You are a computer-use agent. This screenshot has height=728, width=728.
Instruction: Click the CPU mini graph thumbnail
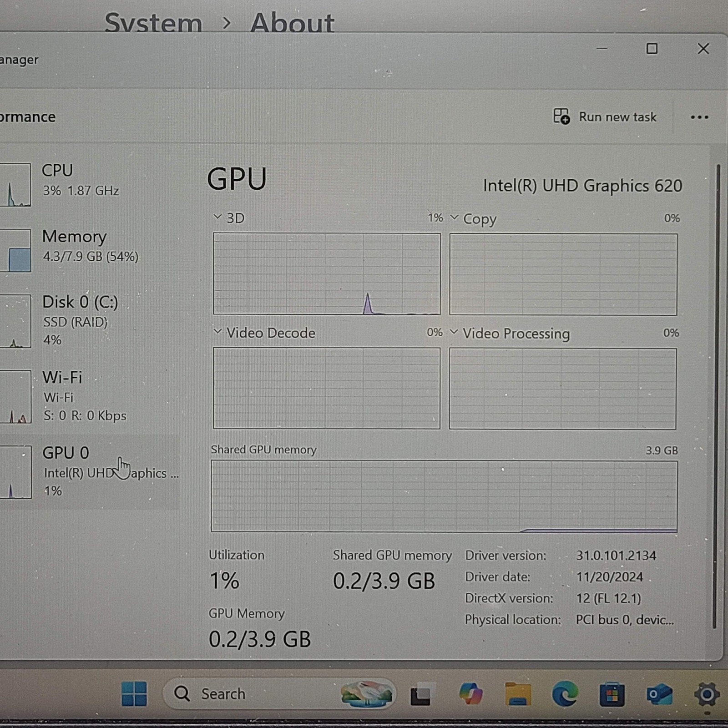[x=15, y=185]
